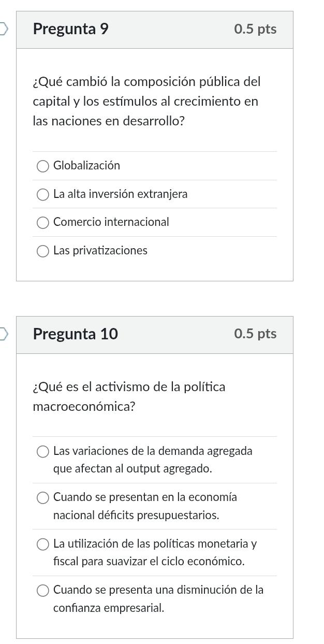The height and width of the screenshot is (644, 324).
Task: Click the 0.5 pts label of Pregunta 9
Action: point(255,30)
